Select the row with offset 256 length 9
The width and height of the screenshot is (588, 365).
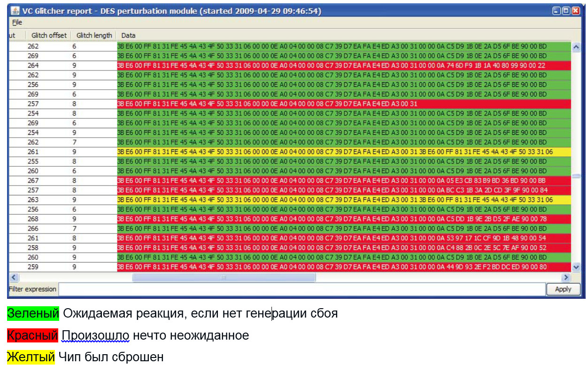coord(290,85)
